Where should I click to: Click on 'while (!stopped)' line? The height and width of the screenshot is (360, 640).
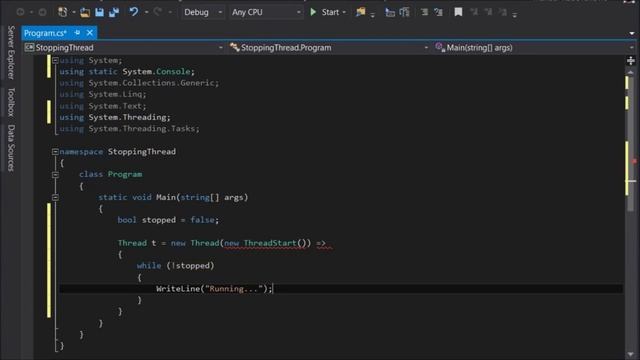[x=176, y=266]
